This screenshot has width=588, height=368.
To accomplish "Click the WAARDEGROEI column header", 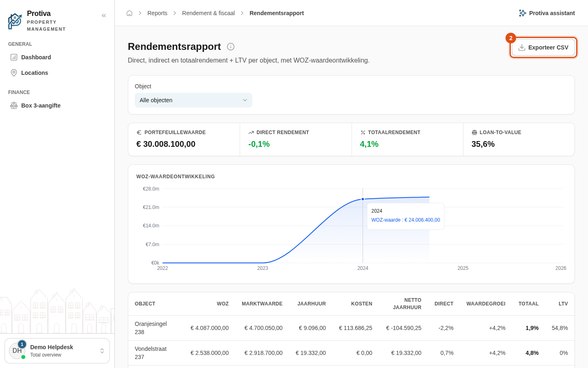I will (486, 304).
